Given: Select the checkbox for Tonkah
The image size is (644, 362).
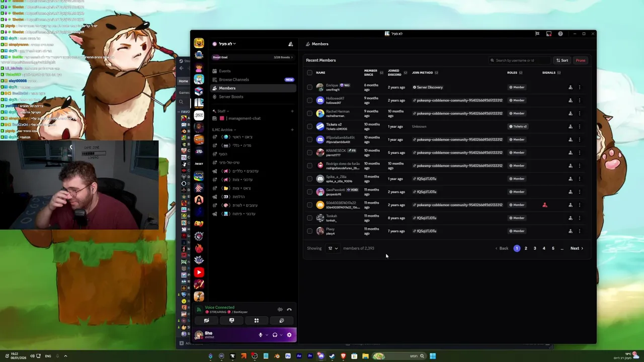Looking at the screenshot, I should click(309, 218).
